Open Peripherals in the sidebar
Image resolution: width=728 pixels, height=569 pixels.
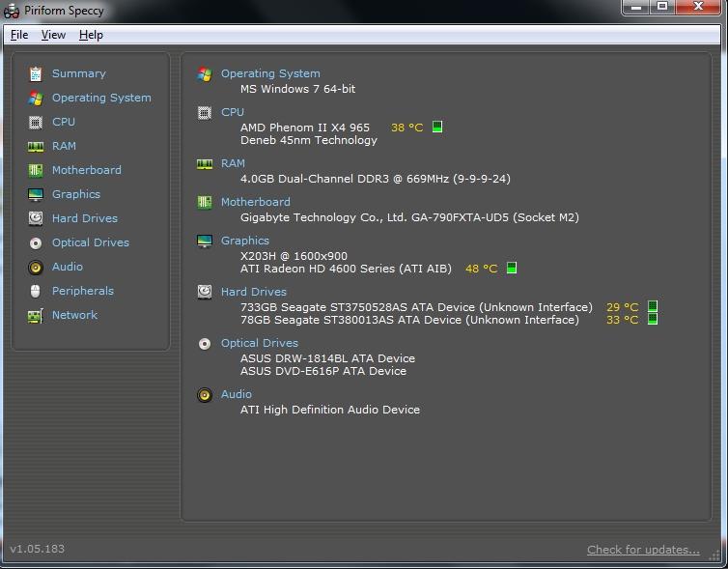[83, 291]
